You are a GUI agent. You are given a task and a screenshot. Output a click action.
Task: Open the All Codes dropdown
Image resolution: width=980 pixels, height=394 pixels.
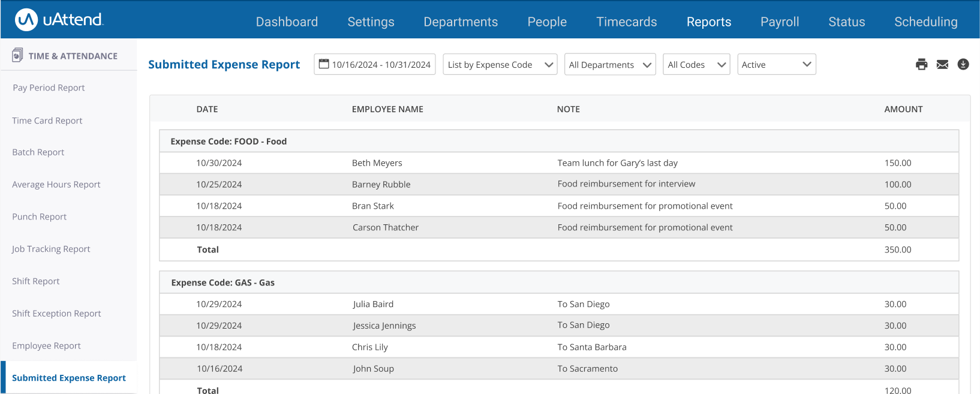click(696, 64)
